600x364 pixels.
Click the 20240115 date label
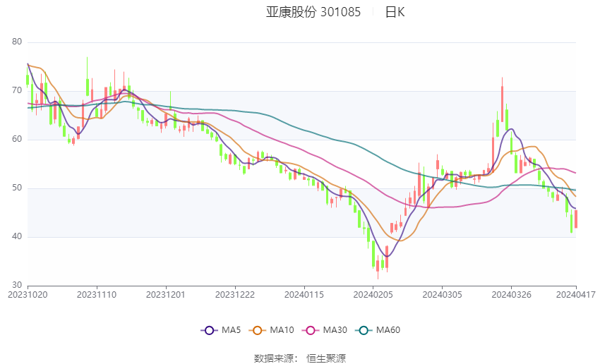click(x=304, y=294)
